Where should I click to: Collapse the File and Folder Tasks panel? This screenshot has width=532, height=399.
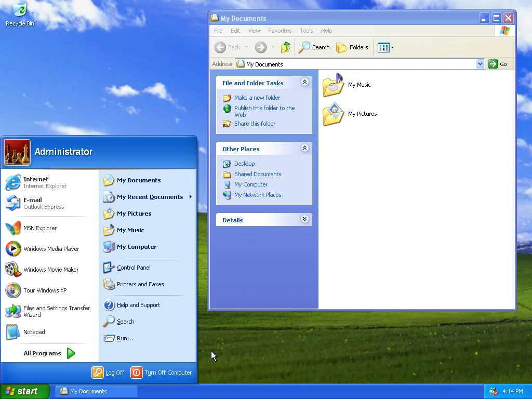click(x=305, y=82)
